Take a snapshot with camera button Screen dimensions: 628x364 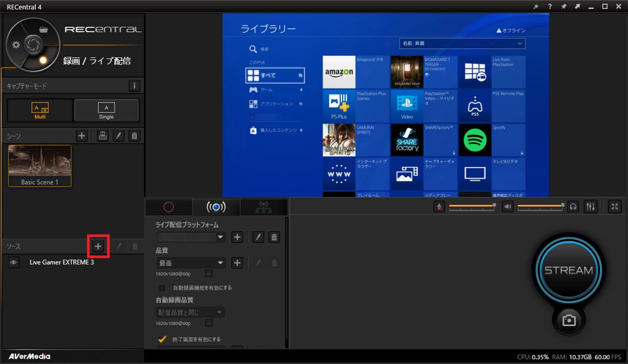tap(569, 321)
